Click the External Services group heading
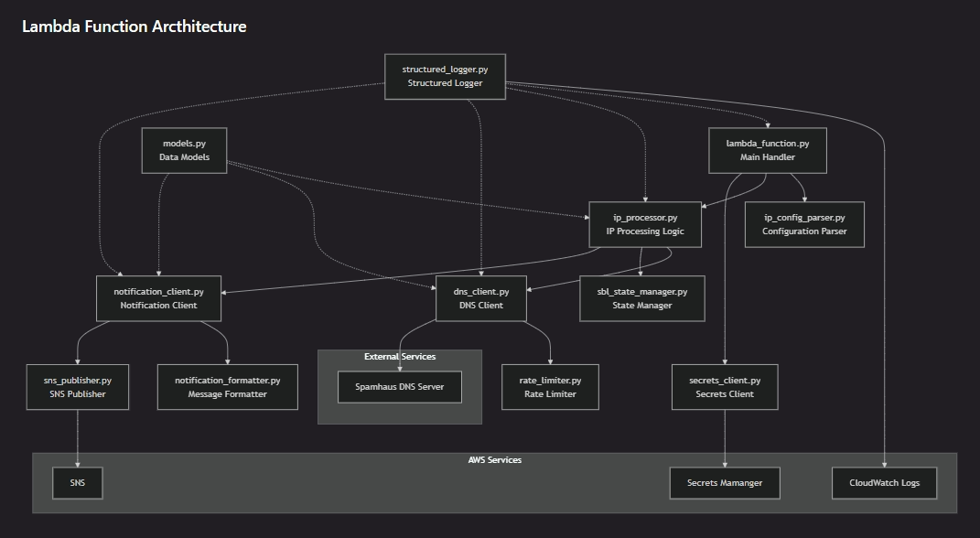 [x=399, y=357]
